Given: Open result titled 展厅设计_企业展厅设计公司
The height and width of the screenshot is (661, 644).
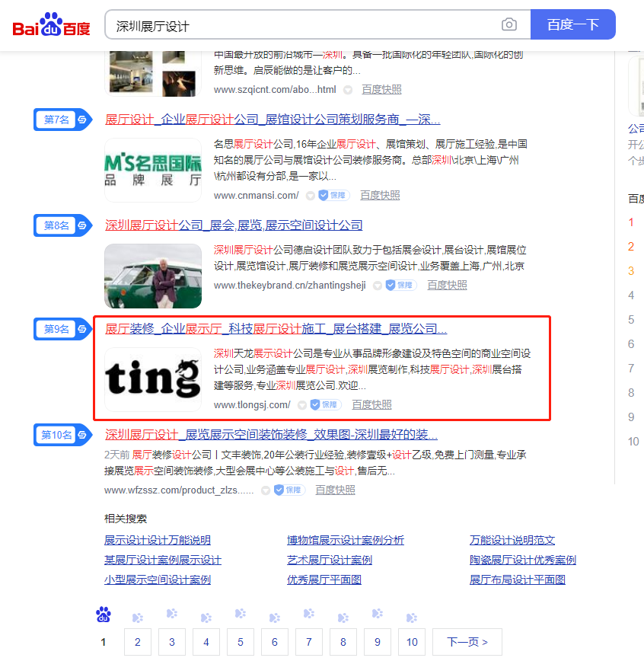Looking at the screenshot, I should (273, 120).
